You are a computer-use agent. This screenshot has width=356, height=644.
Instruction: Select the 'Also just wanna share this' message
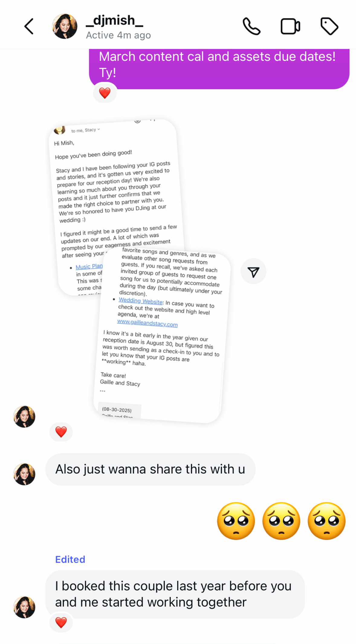pyautogui.click(x=150, y=469)
